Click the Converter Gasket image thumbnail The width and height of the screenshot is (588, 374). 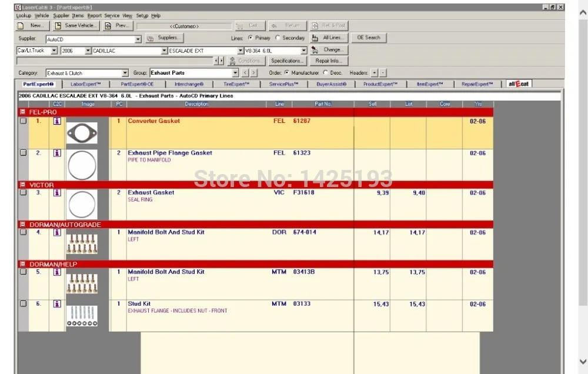point(82,133)
